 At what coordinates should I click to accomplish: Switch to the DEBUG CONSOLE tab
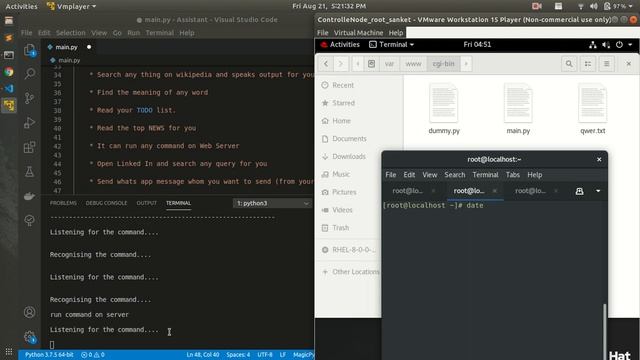click(x=106, y=203)
